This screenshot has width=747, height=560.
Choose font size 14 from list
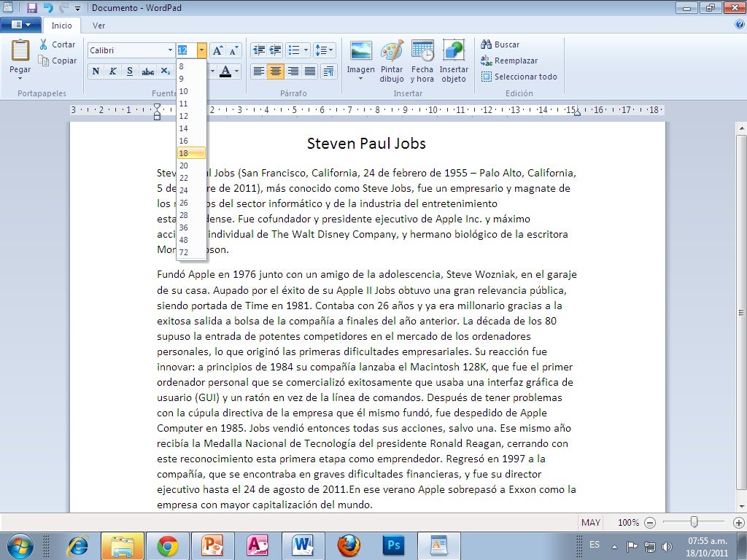point(192,128)
